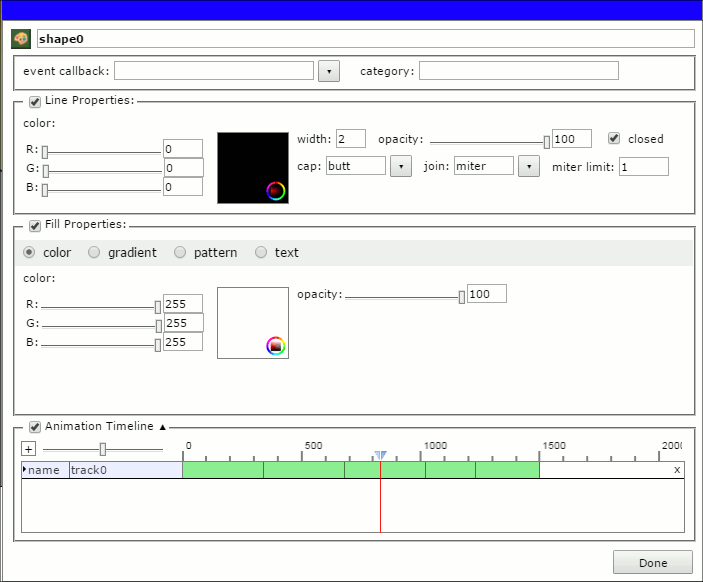The image size is (703, 582).
Task: Open the cap style dropdown arrow
Action: click(401, 166)
